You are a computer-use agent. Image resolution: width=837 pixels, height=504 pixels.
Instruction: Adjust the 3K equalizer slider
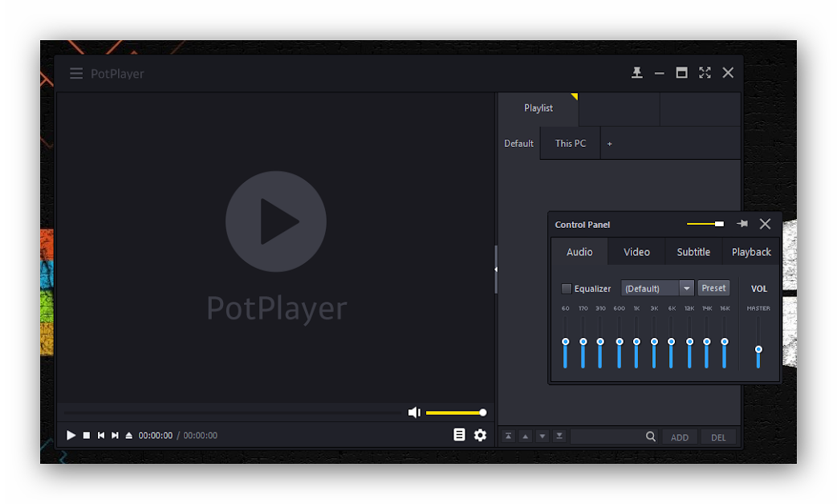coord(654,342)
